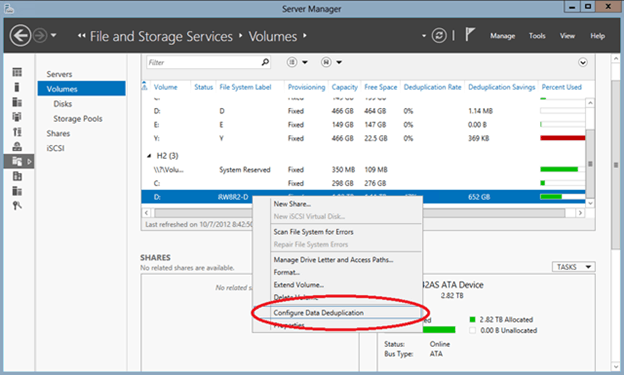Image resolution: width=624 pixels, height=375 pixels.
Task: Expand arrow beside File and Storage icon
Action: [29, 162]
